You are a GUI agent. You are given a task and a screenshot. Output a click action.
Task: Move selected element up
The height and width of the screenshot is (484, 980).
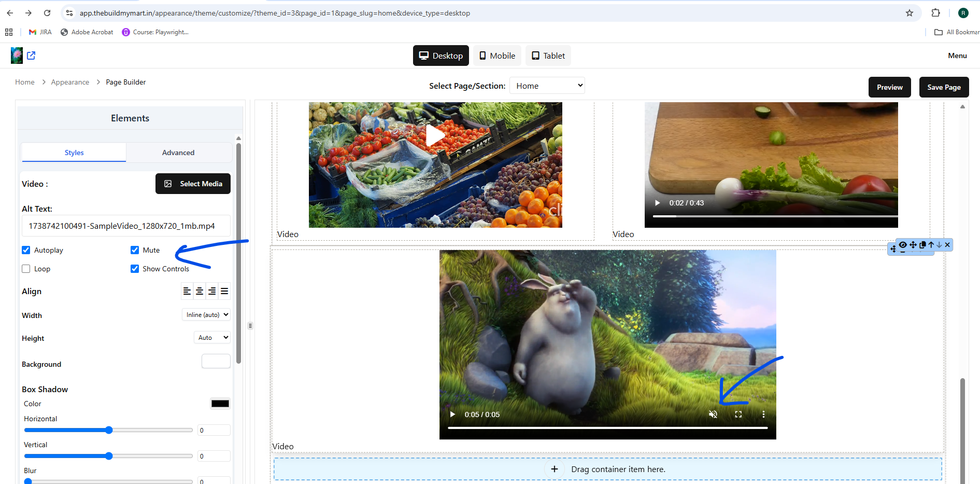tap(931, 245)
